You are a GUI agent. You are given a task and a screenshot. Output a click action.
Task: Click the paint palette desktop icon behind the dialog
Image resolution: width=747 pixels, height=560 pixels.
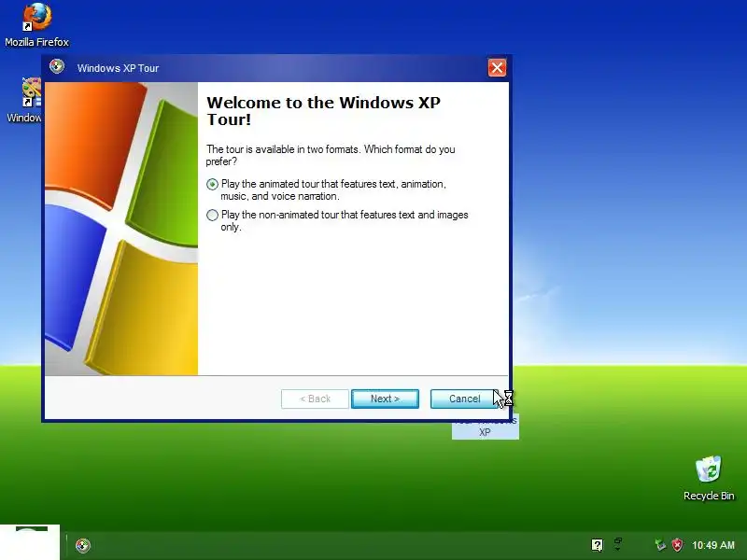[32, 91]
